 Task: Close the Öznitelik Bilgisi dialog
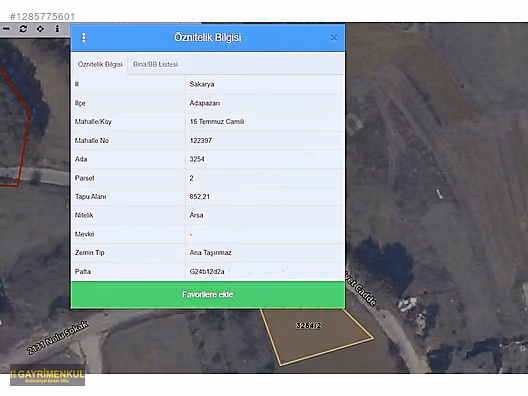point(333,38)
